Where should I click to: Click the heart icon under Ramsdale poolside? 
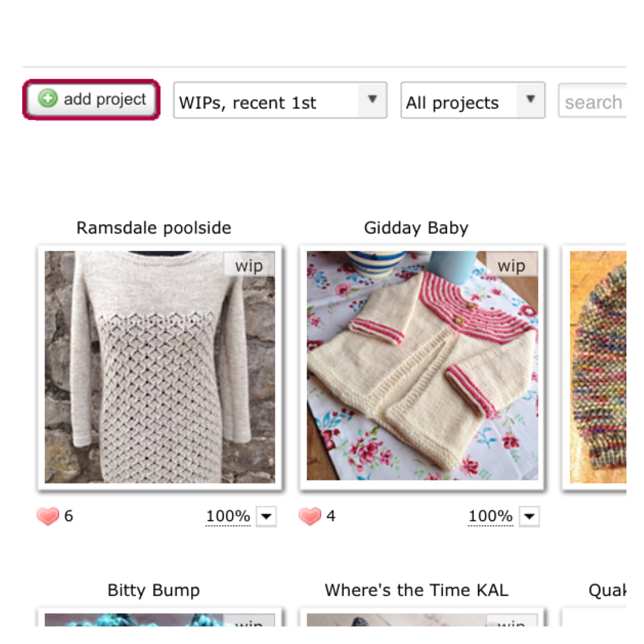(x=48, y=516)
